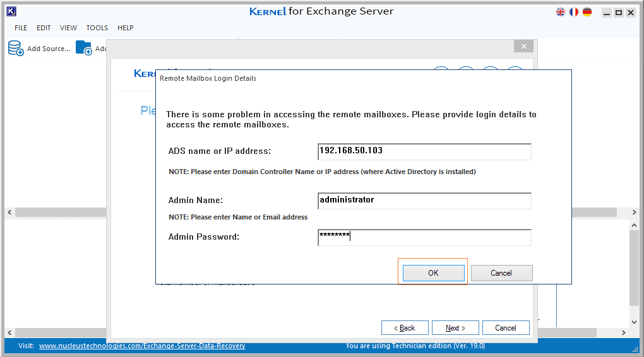Click lower pane vertical scrollbar up arrow
Screen dimensions: 644x357
point(634,225)
